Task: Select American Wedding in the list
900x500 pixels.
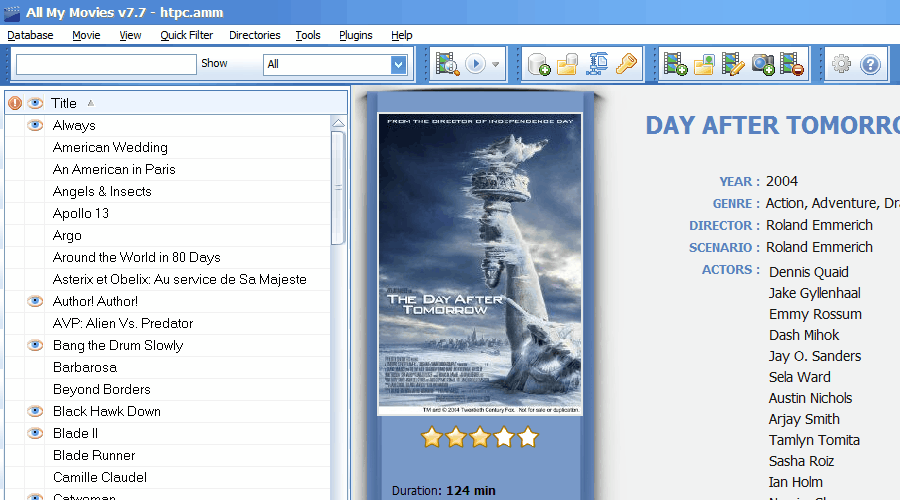Action: (x=110, y=148)
